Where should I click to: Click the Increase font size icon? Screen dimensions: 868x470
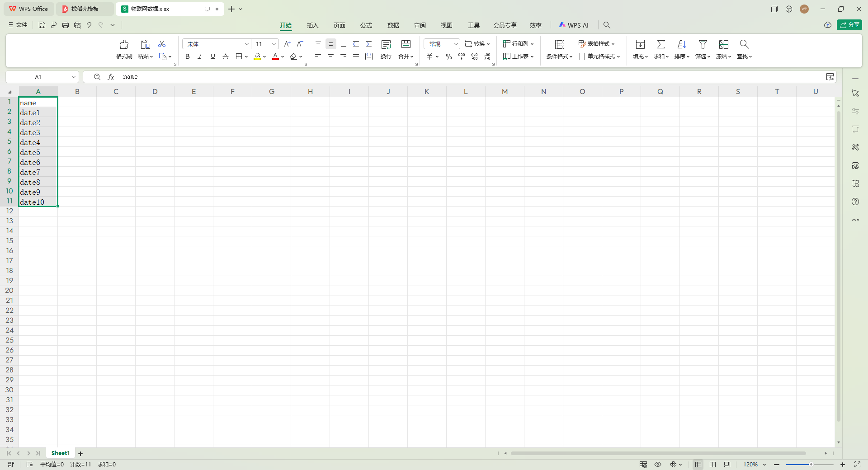point(287,44)
